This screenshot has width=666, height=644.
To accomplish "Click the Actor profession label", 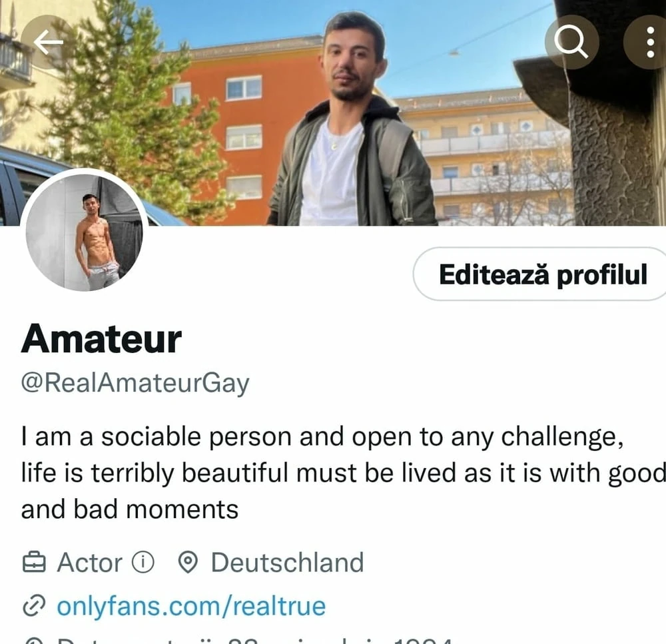I will [x=90, y=563].
